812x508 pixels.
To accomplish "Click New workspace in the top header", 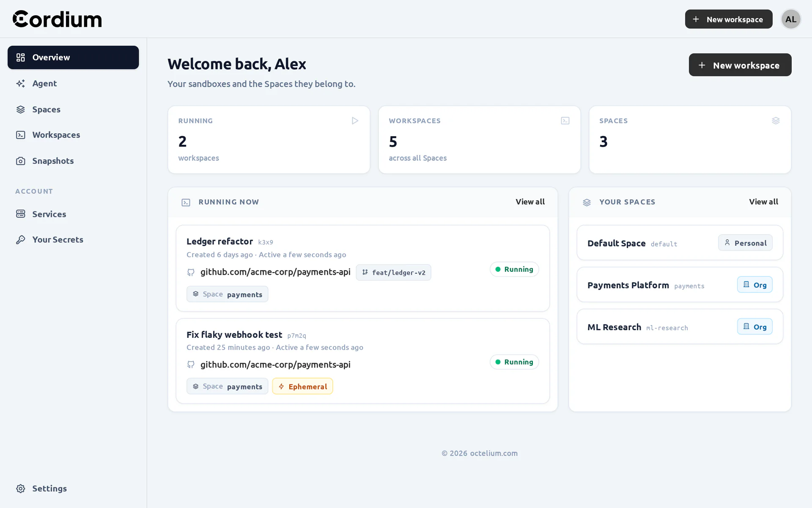I will pyautogui.click(x=729, y=19).
